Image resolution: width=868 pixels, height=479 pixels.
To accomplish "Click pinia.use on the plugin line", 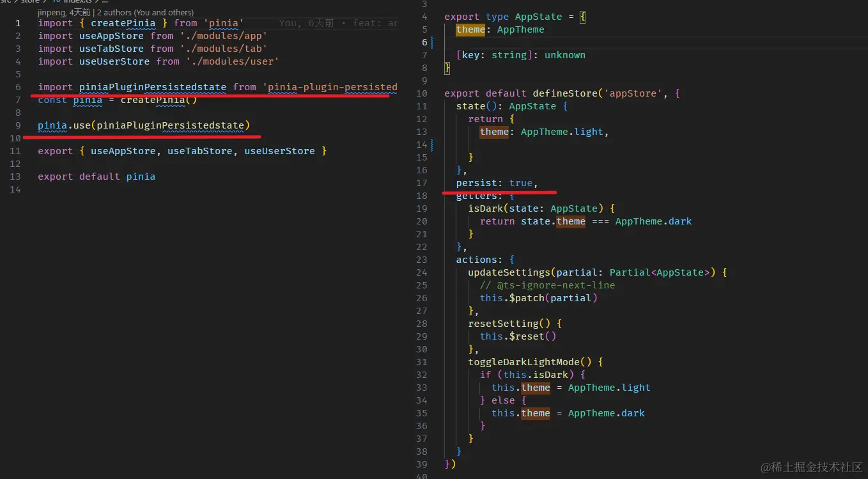I will [x=65, y=125].
